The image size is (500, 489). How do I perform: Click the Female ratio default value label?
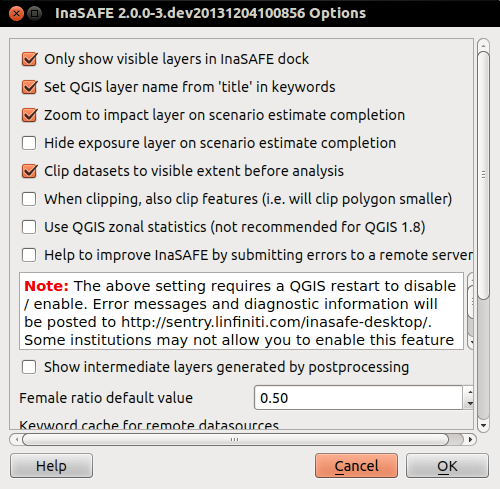pyautogui.click(x=106, y=398)
